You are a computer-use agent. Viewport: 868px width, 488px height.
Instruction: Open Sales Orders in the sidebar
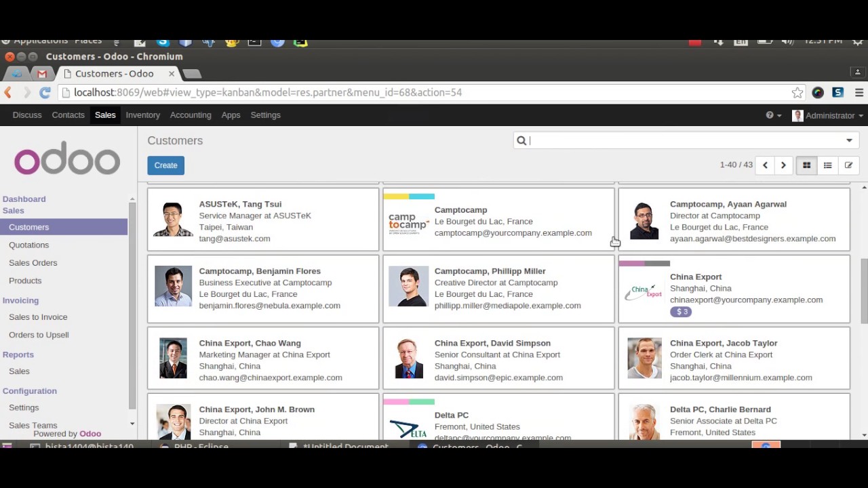pos(33,263)
